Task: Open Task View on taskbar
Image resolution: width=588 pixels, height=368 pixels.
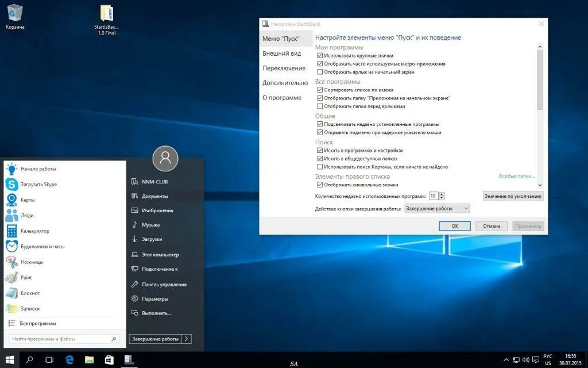Action: point(49,360)
